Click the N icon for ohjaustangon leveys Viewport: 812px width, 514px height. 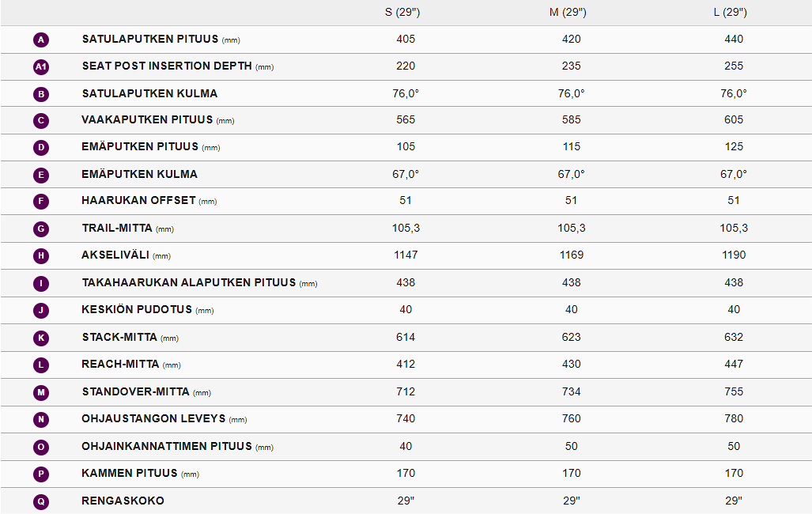pos(42,420)
